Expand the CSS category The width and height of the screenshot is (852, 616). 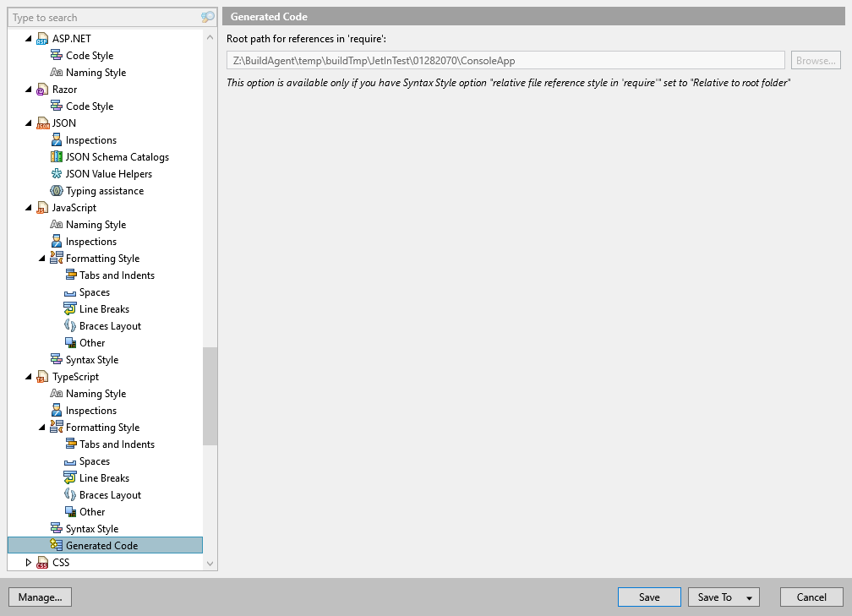tap(28, 562)
